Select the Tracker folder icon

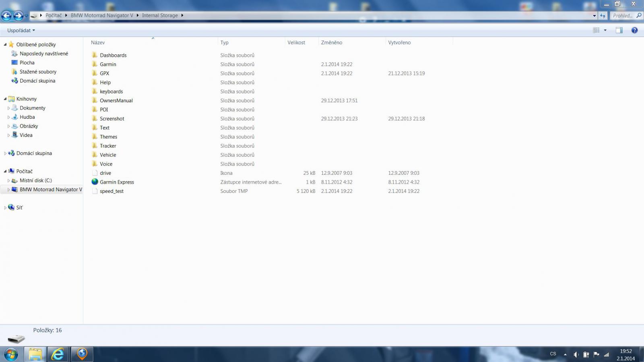(95, 146)
